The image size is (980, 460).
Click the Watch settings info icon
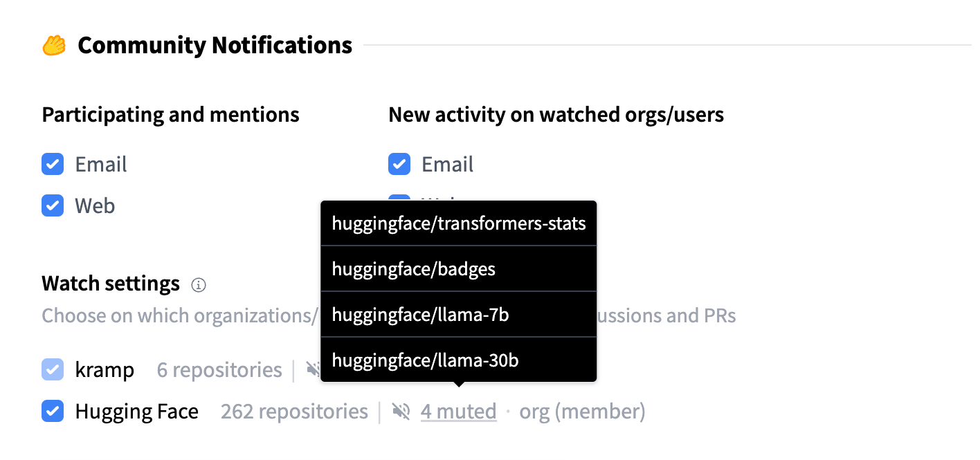[x=199, y=284]
